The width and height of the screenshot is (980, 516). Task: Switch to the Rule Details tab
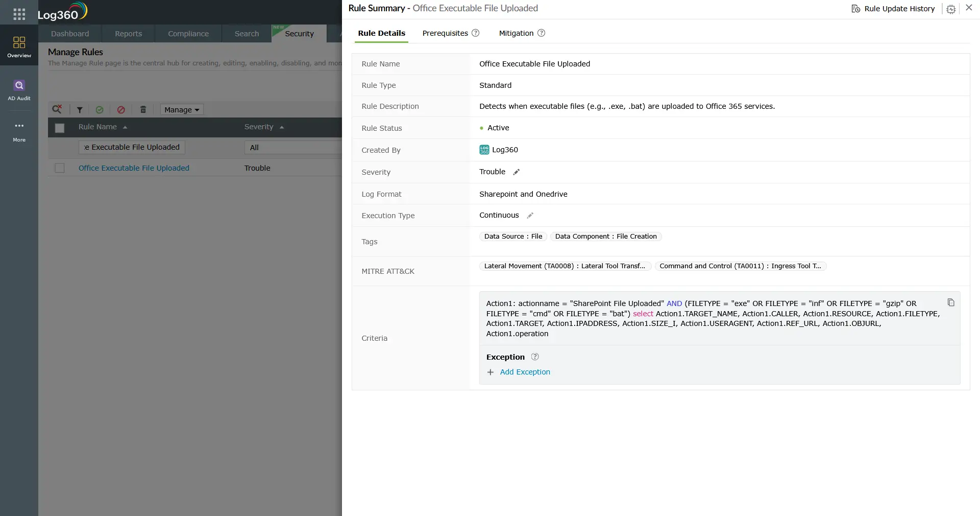(382, 33)
